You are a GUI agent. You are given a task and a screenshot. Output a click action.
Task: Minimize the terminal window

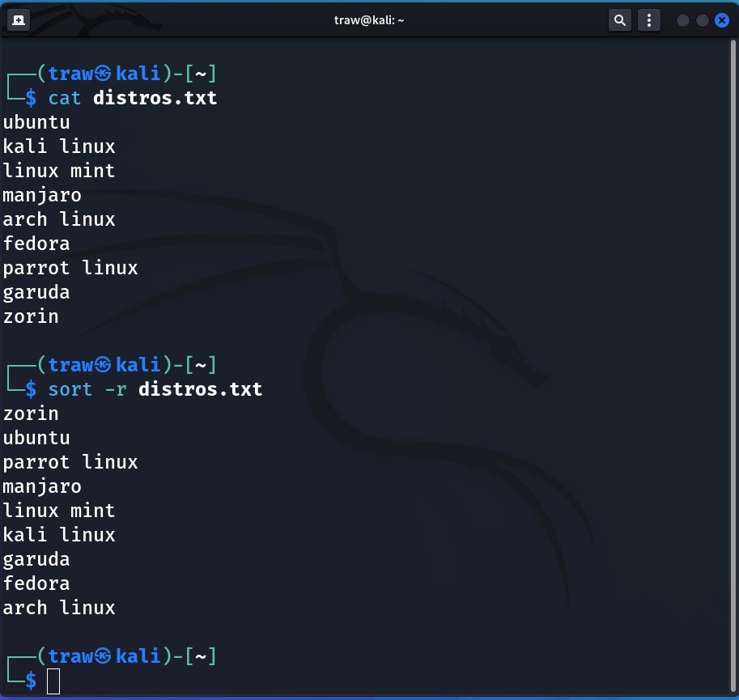(683, 20)
